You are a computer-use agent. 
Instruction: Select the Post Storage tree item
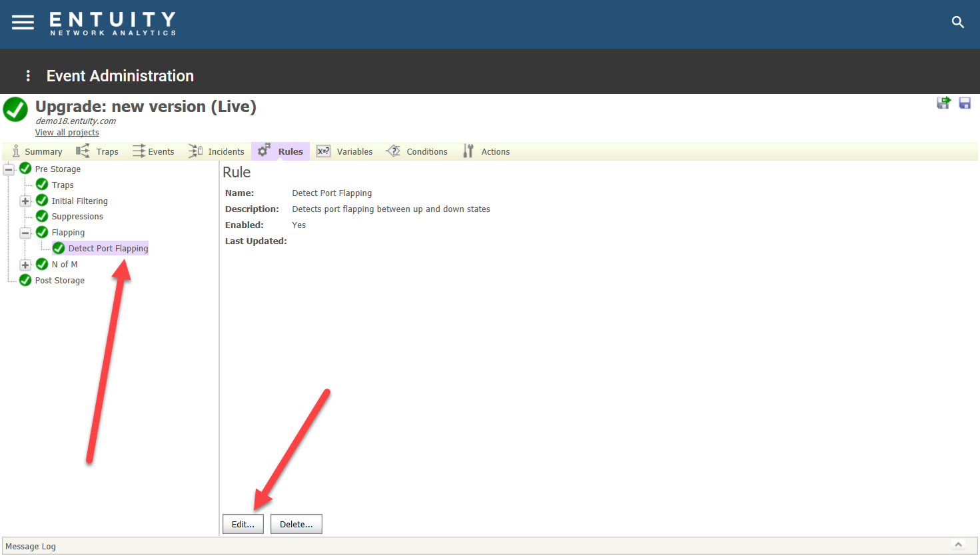(60, 280)
